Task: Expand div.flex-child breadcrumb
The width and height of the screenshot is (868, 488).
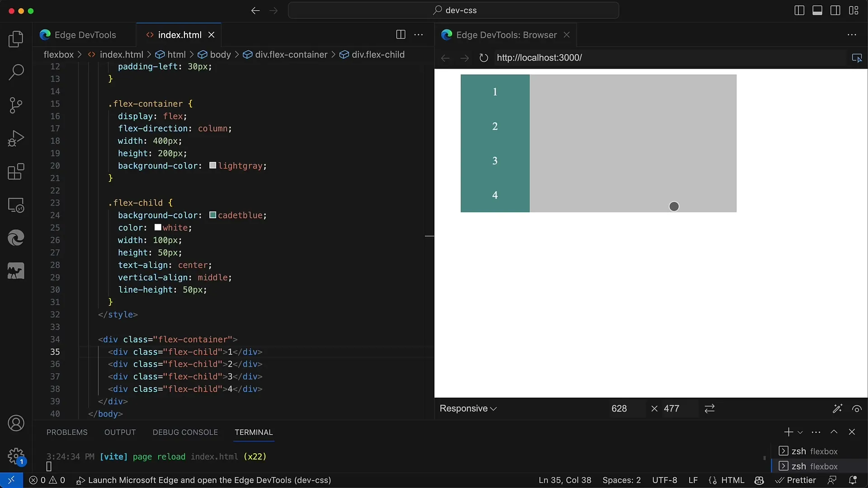Action: point(372,55)
